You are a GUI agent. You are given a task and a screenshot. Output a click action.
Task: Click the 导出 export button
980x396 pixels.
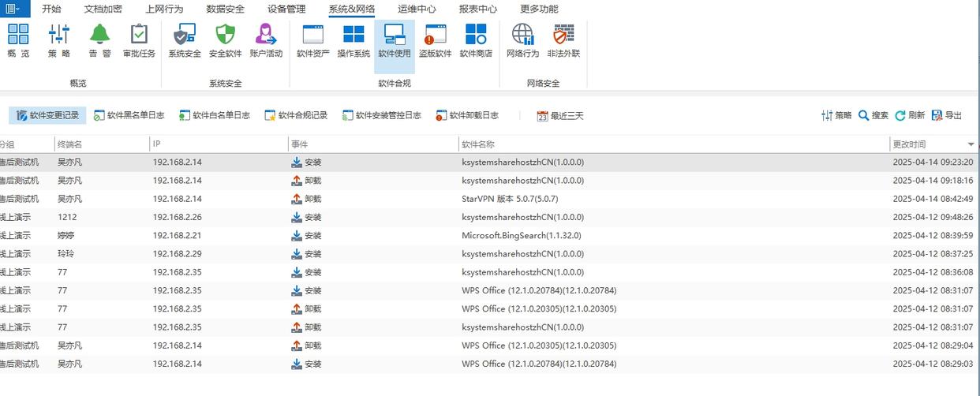click(947, 116)
